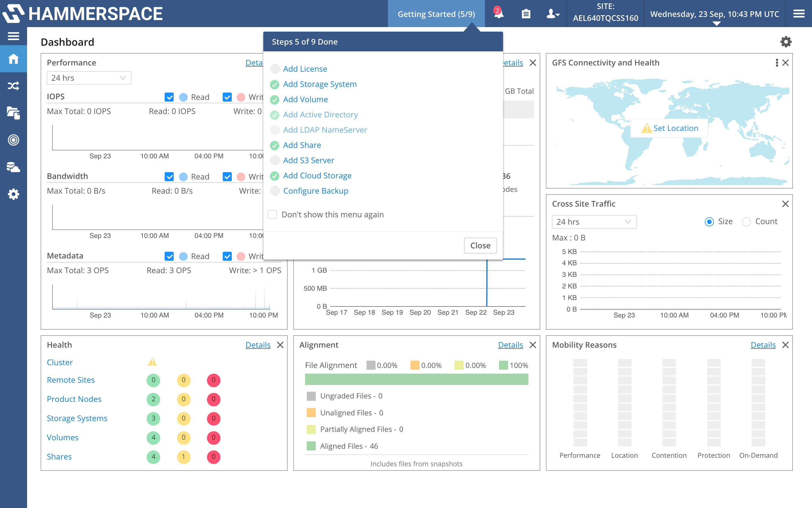Screen dimensions: 812x508
Task: Select Size radio in Cross Site Traffic
Action: tap(709, 222)
